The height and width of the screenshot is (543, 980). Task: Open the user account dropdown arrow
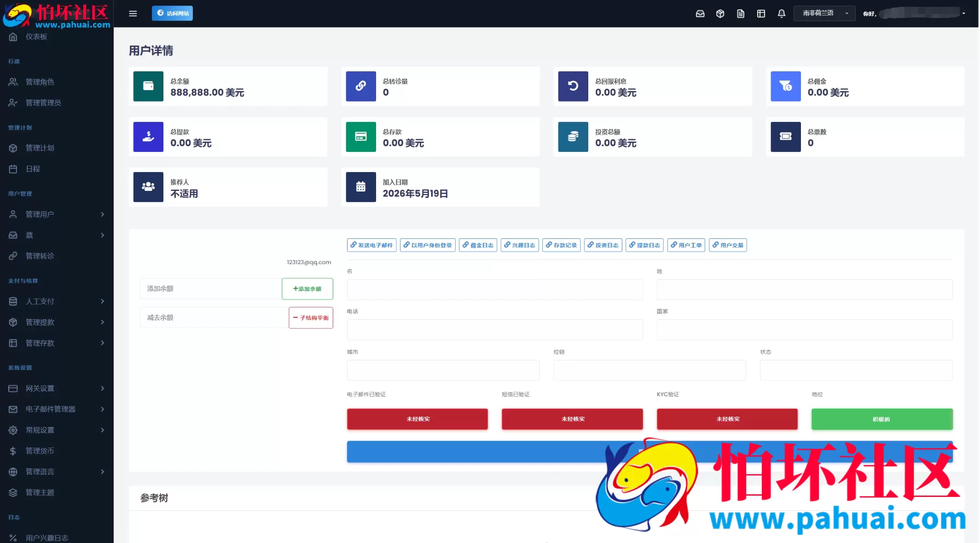point(963,13)
